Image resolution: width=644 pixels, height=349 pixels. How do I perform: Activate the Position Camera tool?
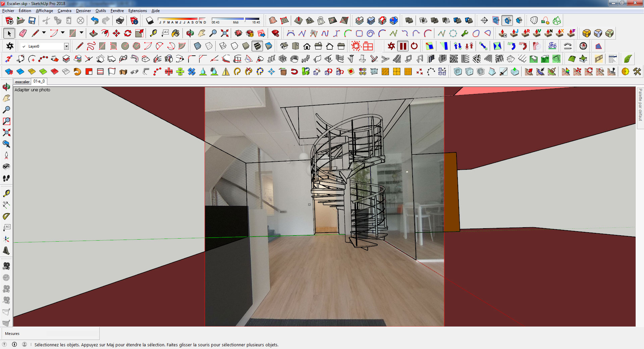pyautogui.click(x=6, y=155)
